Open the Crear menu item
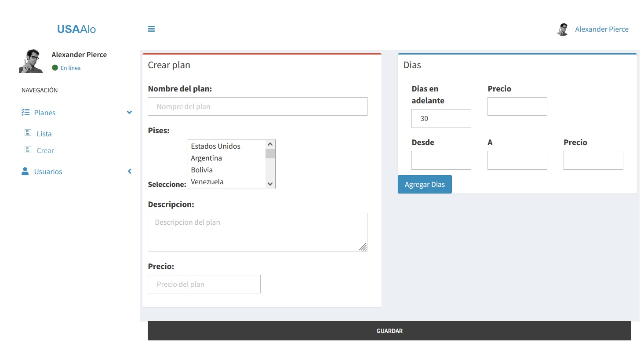This screenshot has height=347, width=644. point(45,150)
